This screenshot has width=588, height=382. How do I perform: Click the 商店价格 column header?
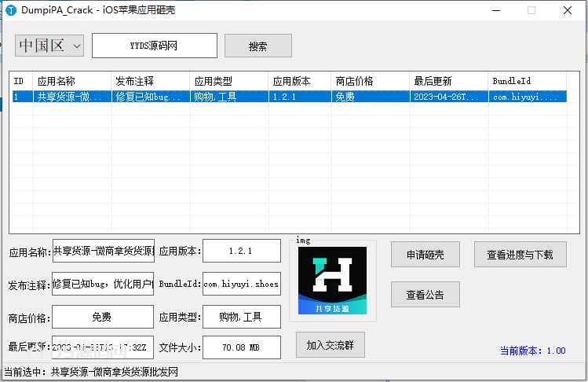[x=370, y=81]
